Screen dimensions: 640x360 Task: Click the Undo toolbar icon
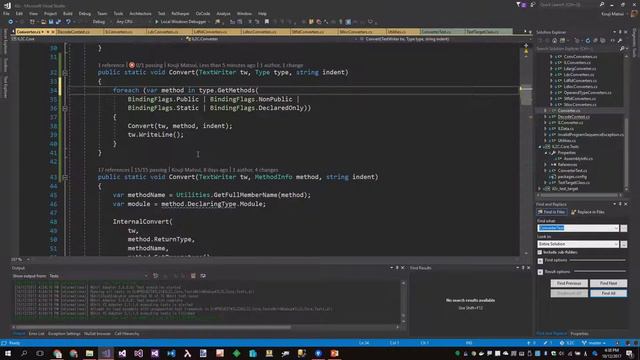[68, 22]
